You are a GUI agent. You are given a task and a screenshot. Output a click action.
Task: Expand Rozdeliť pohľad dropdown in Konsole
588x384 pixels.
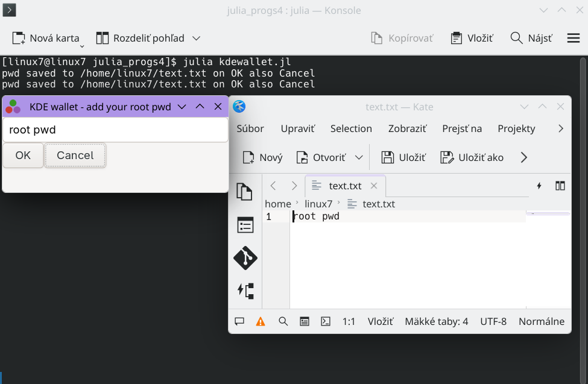pyautogui.click(x=196, y=38)
